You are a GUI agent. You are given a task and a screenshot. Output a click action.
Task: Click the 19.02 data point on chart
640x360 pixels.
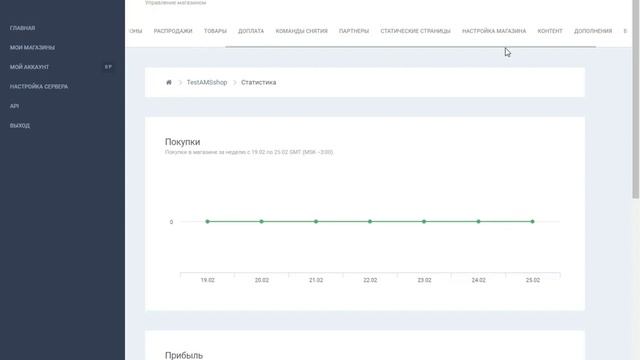pos(207,222)
